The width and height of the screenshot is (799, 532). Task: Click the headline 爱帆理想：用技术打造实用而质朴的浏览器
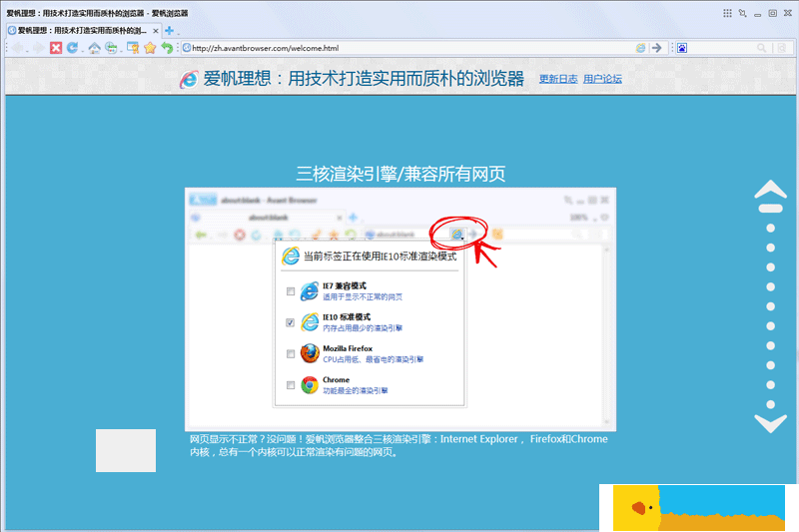[x=364, y=79]
